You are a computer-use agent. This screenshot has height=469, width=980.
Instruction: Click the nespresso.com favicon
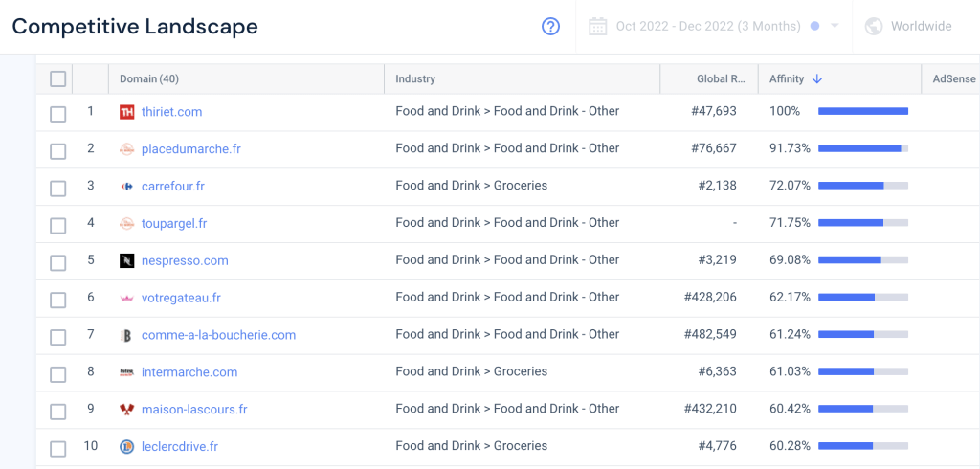pos(126,260)
